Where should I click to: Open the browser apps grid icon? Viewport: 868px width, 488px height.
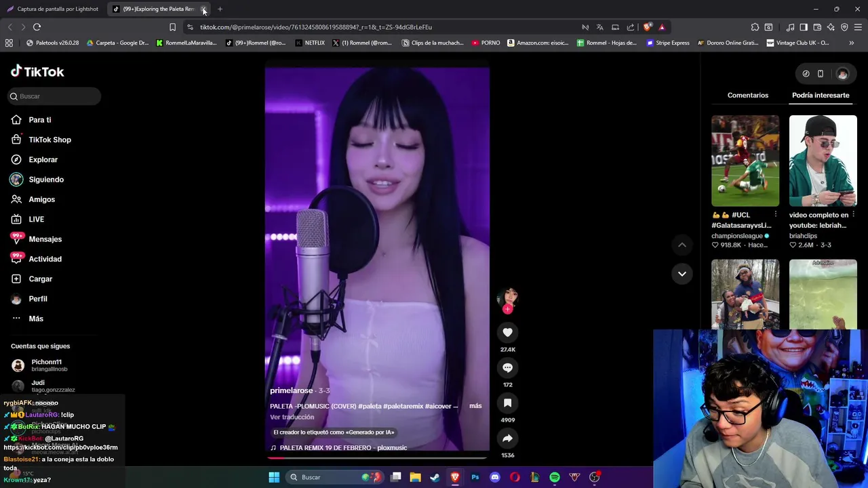click(9, 43)
